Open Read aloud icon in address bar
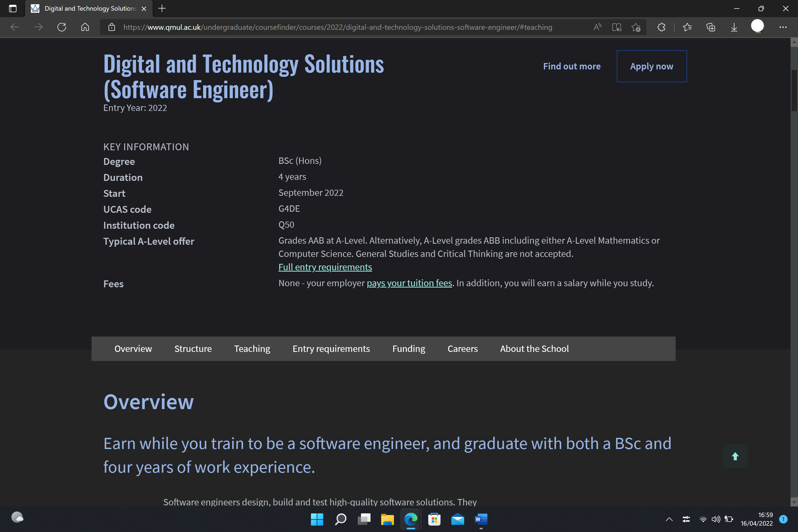Image resolution: width=798 pixels, height=532 pixels. click(597, 27)
